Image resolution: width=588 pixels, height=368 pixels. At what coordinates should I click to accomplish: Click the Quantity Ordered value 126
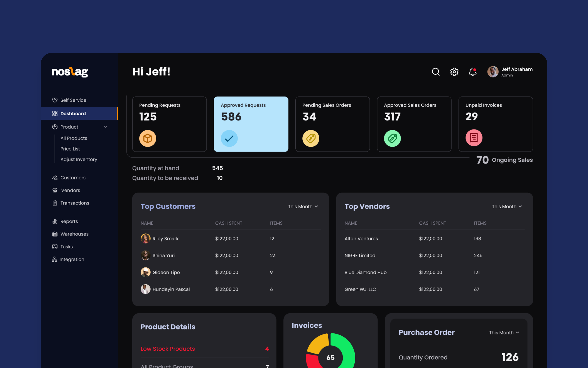point(510,357)
